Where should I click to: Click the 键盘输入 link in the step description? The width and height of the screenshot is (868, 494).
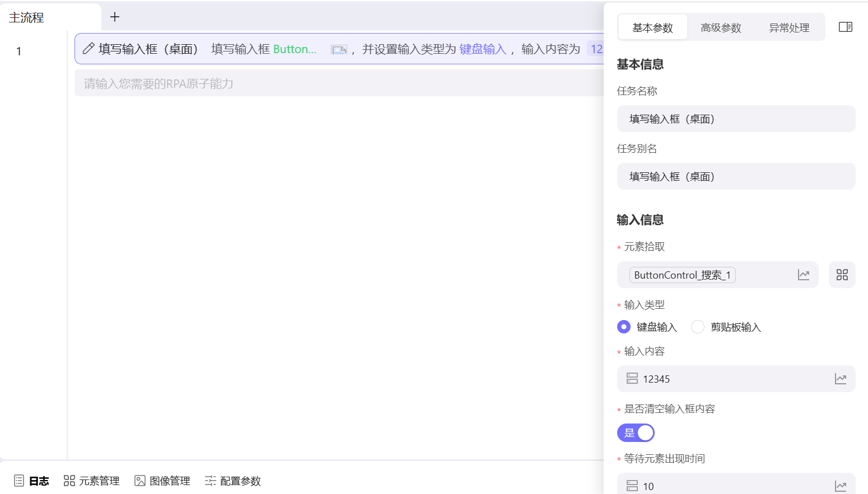[482, 49]
